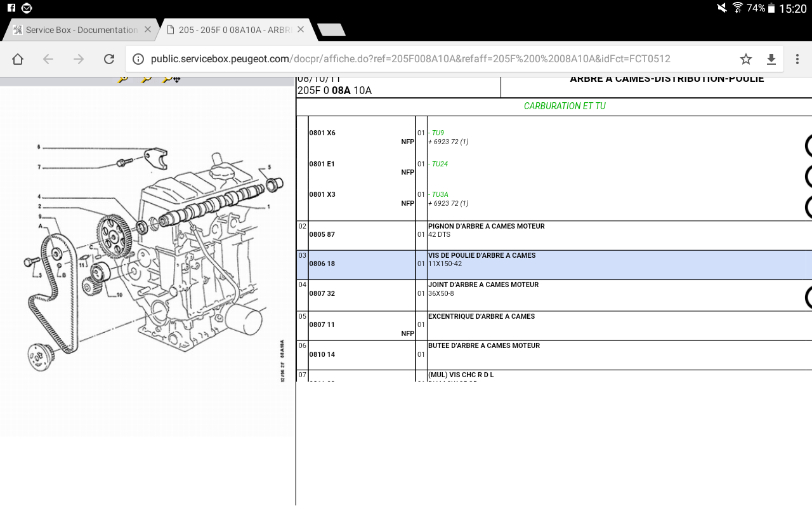Bookmark this page with the star icon
The image size is (812, 508).
click(746, 59)
